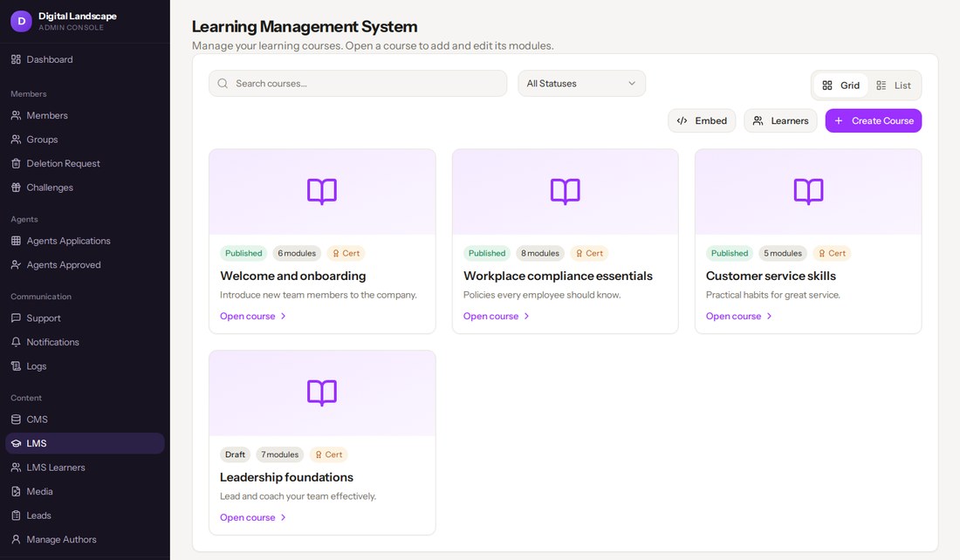This screenshot has height=560, width=960.
Task: Focus the Search courses field
Action: point(358,83)
